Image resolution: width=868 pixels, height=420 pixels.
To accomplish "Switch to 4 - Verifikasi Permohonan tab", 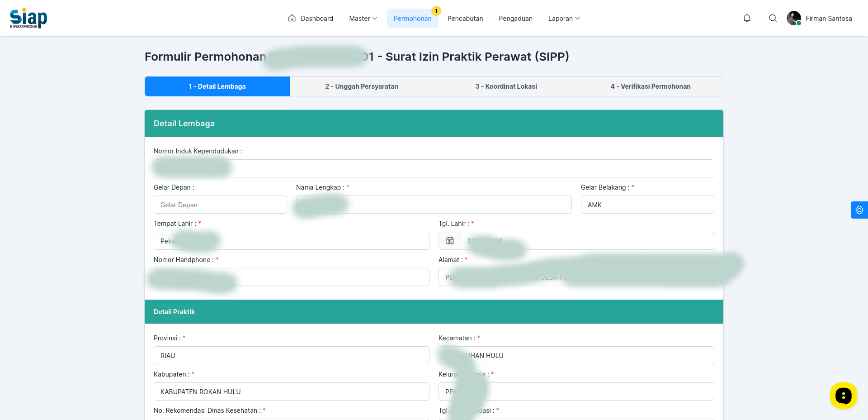I will pos(651,86).
